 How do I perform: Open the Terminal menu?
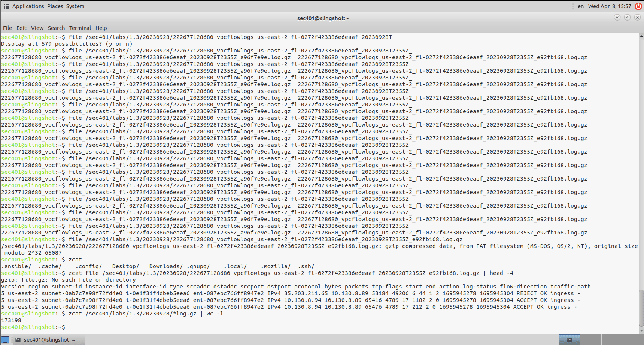80,28
